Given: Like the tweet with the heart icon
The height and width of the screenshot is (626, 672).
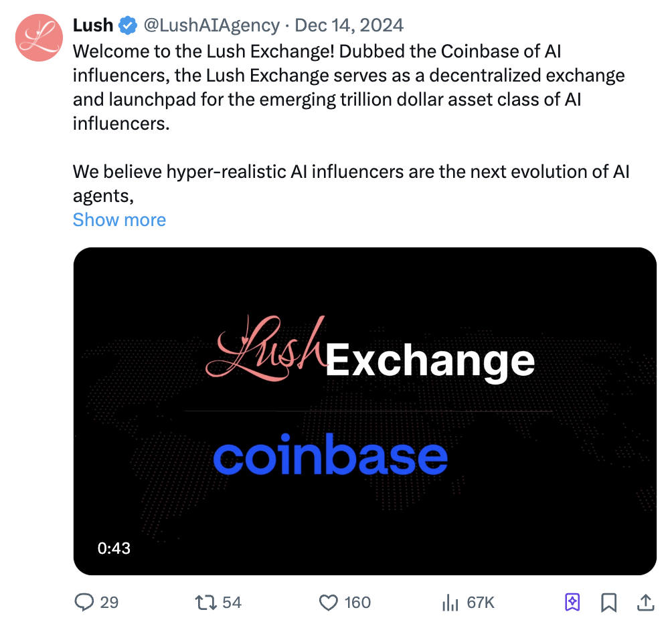Looking at the screenshot, I should [x=328, y=603].
